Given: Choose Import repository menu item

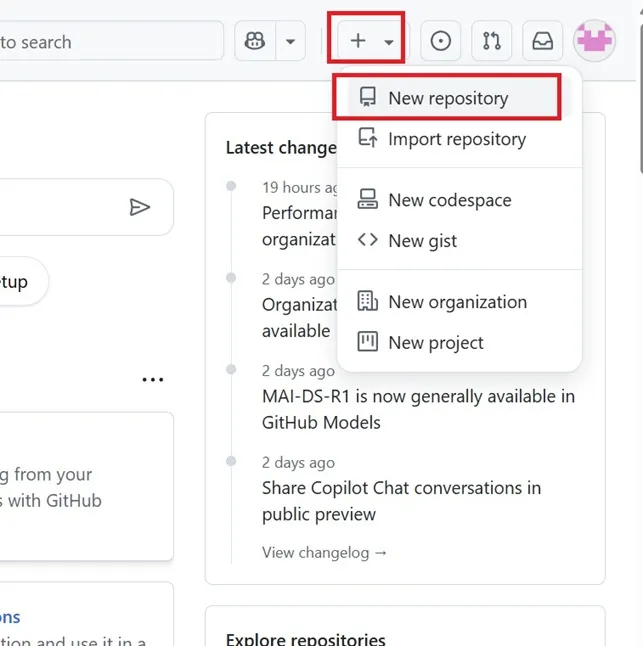Looking at the screenshot, I should (x=456, y=139).
